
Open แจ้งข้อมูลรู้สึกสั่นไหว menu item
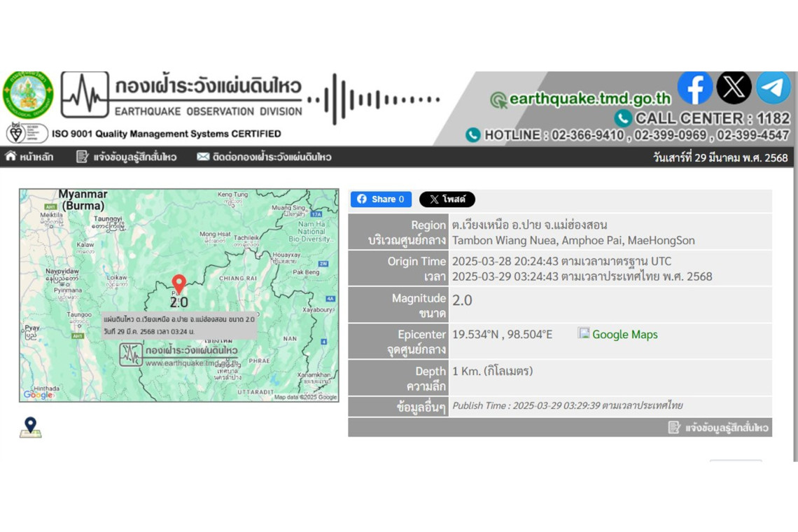[x=127, y=157]
